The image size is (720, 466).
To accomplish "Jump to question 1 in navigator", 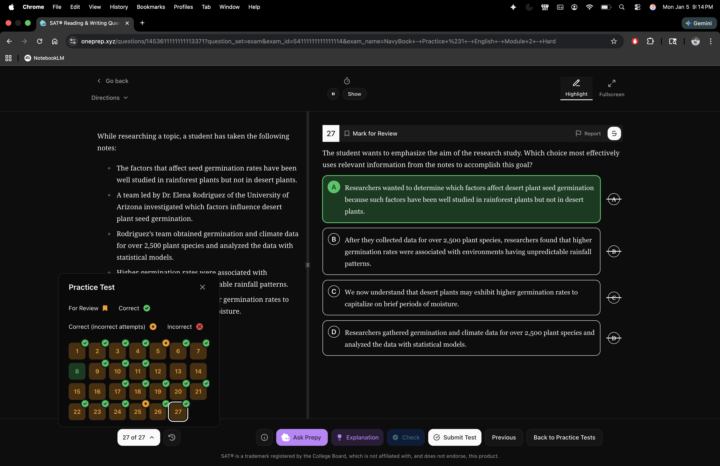I will 77,351.
